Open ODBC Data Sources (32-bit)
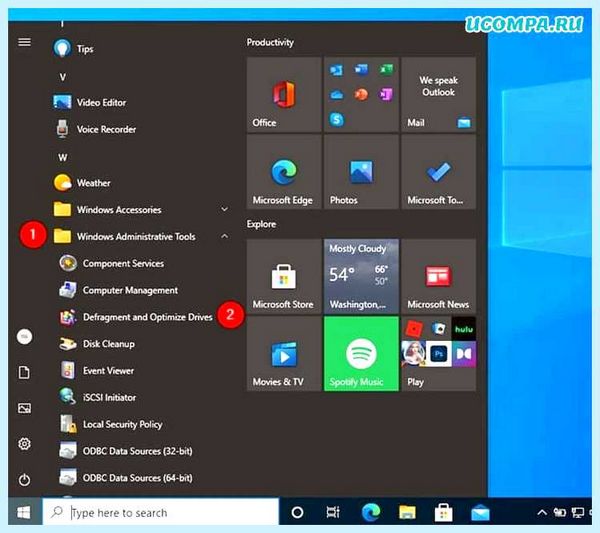Viewport: 600px width, 533px height. pyautogui.click(x=126, y=451)
